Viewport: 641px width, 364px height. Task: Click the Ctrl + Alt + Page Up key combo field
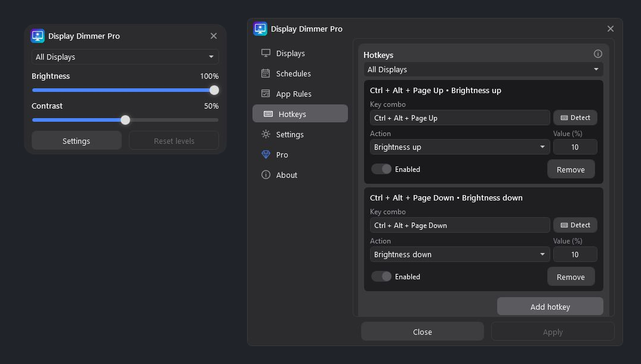pos(460,118)
